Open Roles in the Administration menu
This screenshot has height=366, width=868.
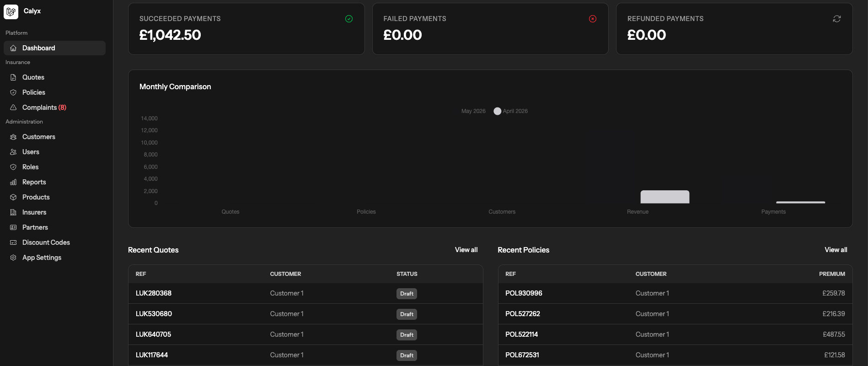[54, 167]
